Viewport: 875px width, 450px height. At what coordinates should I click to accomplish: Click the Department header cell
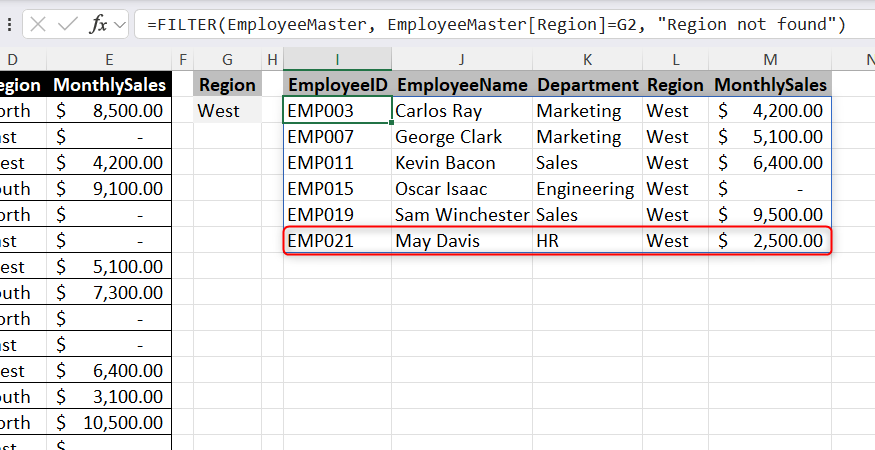tap(587, 85)
